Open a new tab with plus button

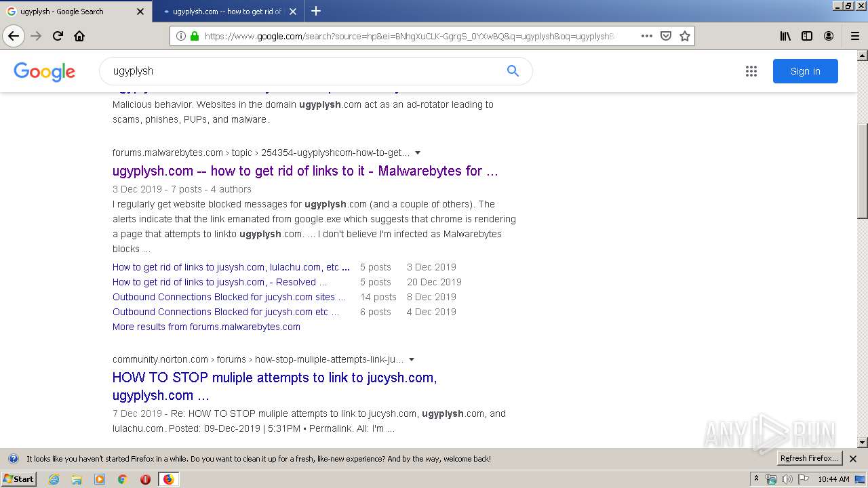[316, 11]
